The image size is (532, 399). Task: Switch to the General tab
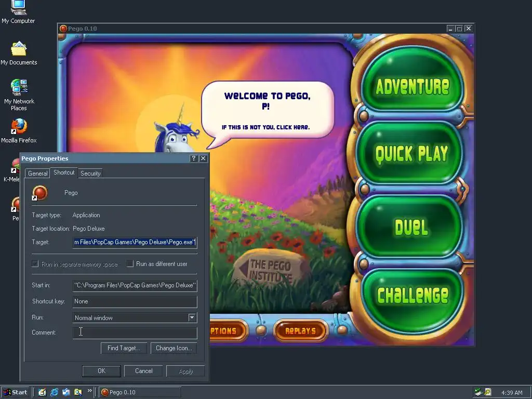tap(37, 174)
